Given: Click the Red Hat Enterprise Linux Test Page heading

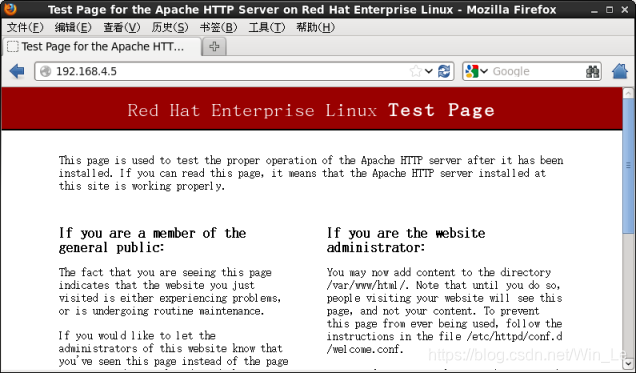Looking at the screenshot, I should [x=311, y=110].
